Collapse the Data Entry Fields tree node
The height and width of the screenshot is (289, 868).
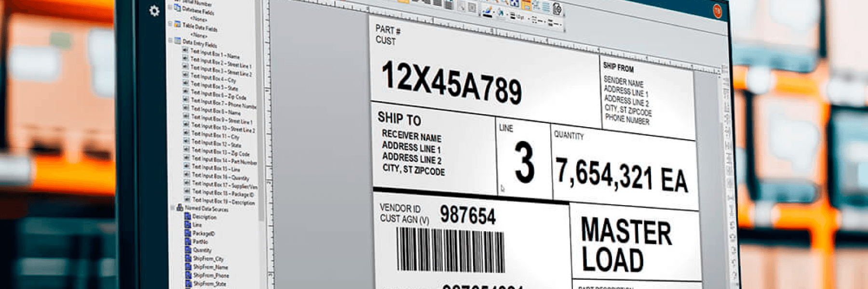(170, 40)
